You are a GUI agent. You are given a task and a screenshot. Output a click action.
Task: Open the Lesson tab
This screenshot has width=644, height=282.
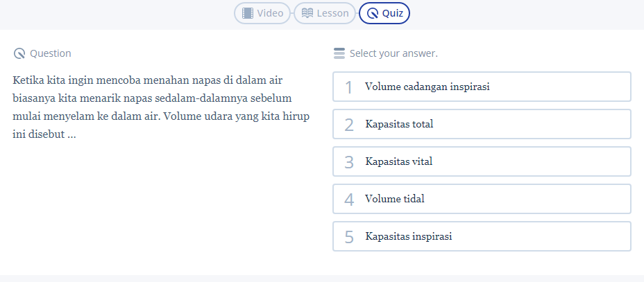click(x=325, y=13)
